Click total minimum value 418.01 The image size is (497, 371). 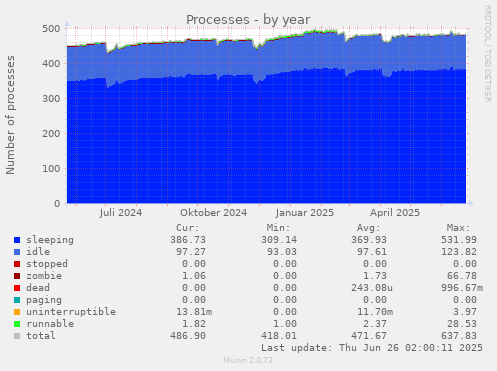tap(279, 336)
